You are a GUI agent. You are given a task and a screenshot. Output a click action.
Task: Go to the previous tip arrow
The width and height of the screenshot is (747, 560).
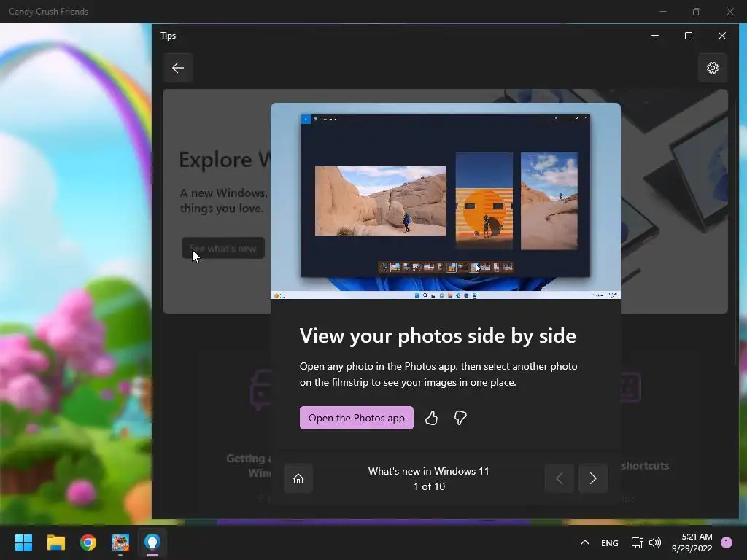click(560, 478)
